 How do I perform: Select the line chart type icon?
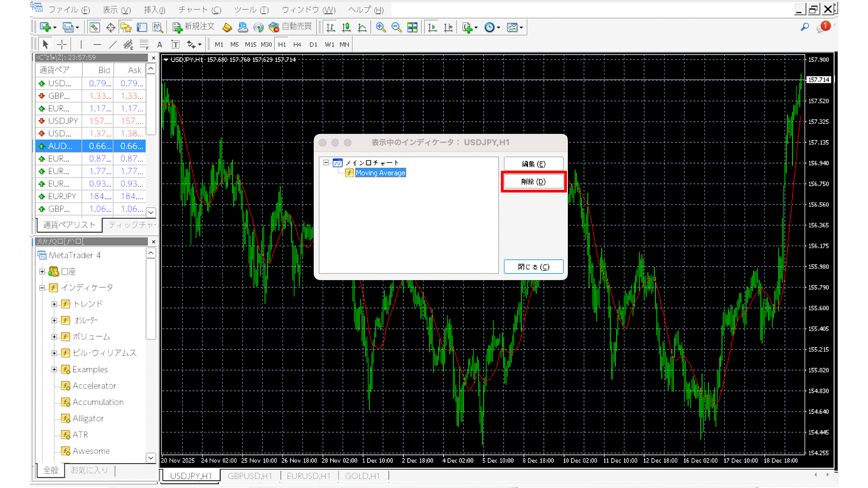click(x=362, y=28)
